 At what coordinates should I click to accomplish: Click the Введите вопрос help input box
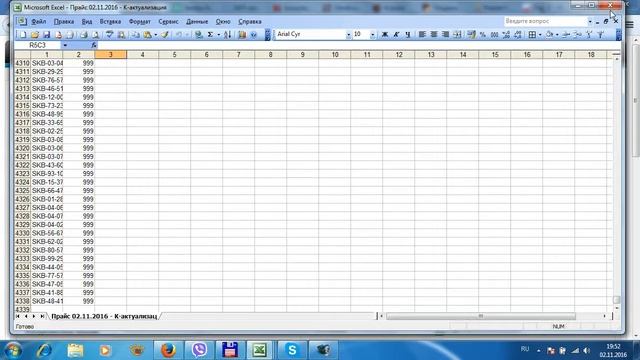point(545,21)
